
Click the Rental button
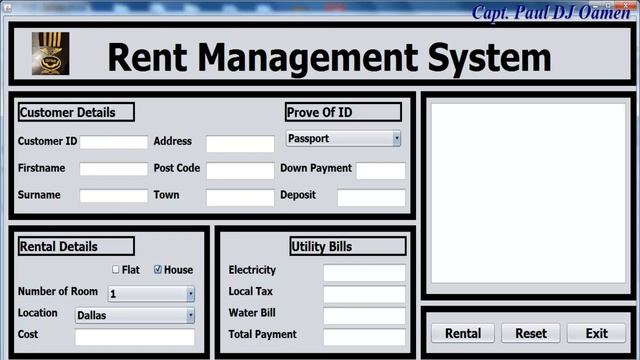tap(463, 333)
